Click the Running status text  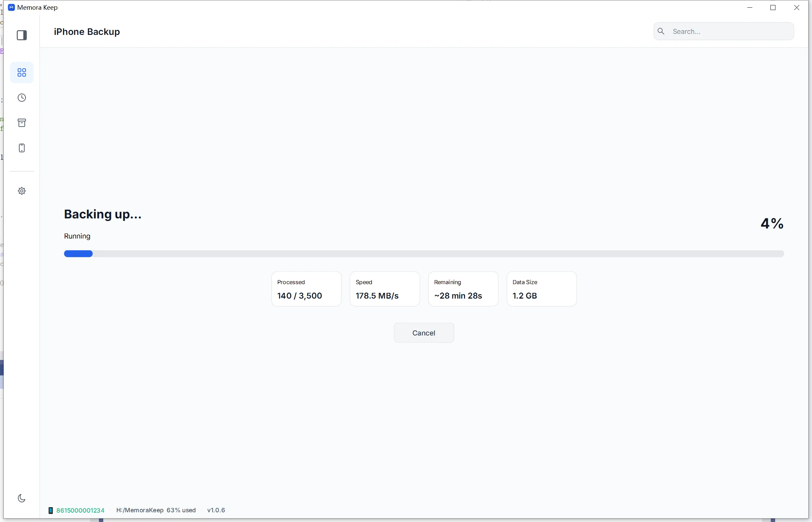point(77,236)
